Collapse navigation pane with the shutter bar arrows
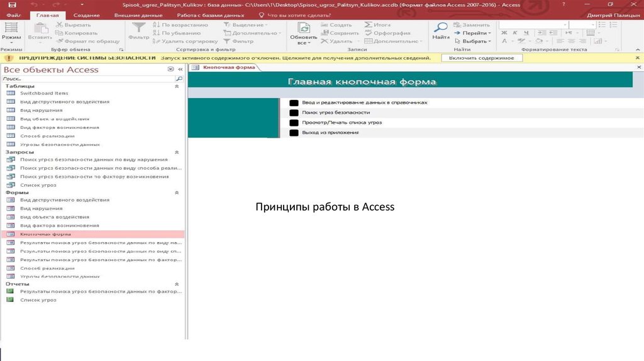This screenshot has width=644, height=361. 179,69
